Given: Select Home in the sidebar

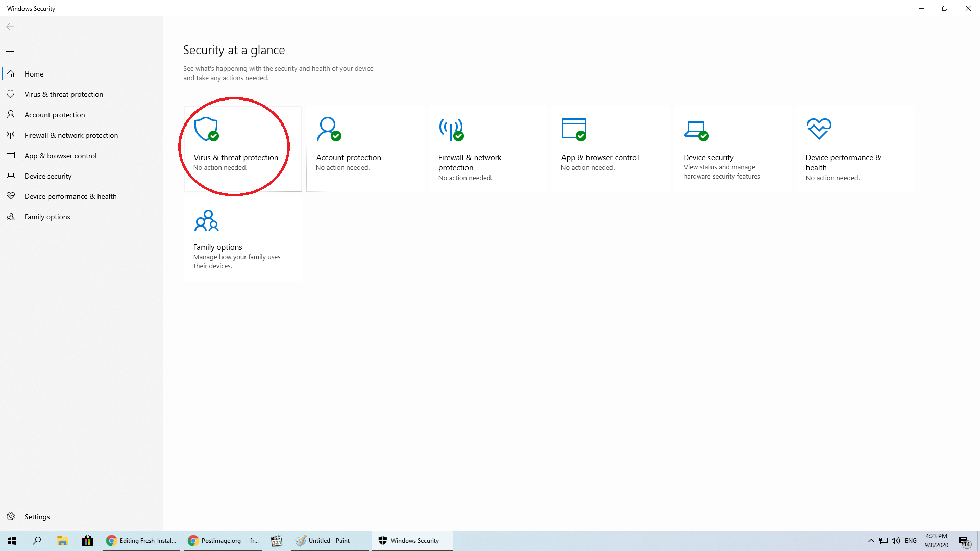Looking at the screenshot, I should [x=34, y=74].
